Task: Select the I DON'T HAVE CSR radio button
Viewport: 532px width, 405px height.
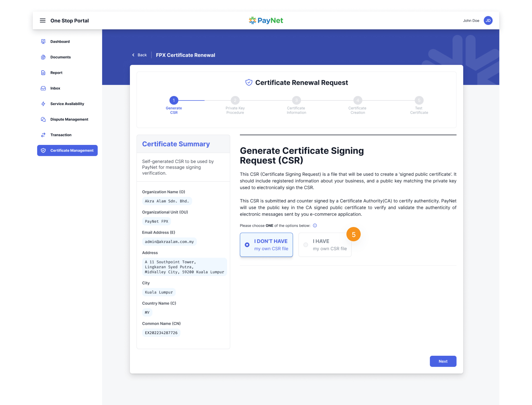Action: coord(247,244)
